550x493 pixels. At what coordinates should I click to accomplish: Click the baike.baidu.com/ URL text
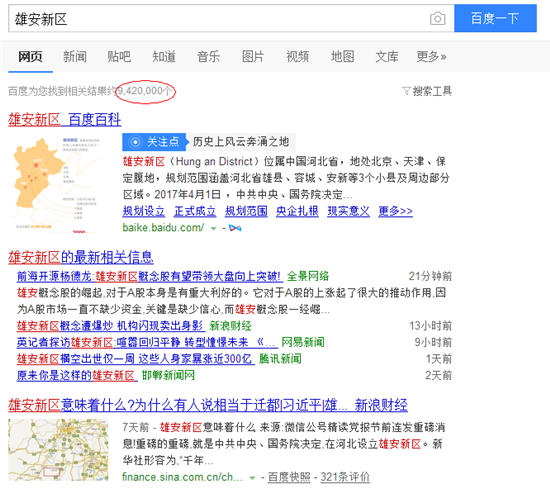(x=163, y=228)
